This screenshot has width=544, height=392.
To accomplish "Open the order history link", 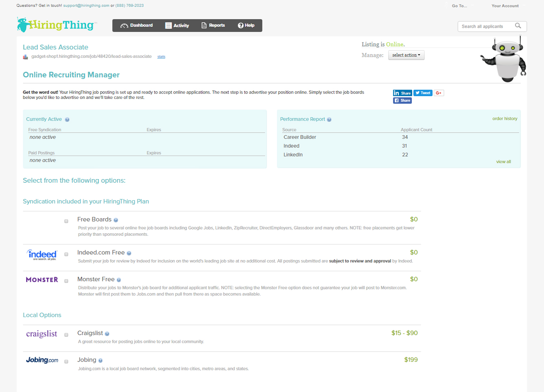I will [505, 118].
